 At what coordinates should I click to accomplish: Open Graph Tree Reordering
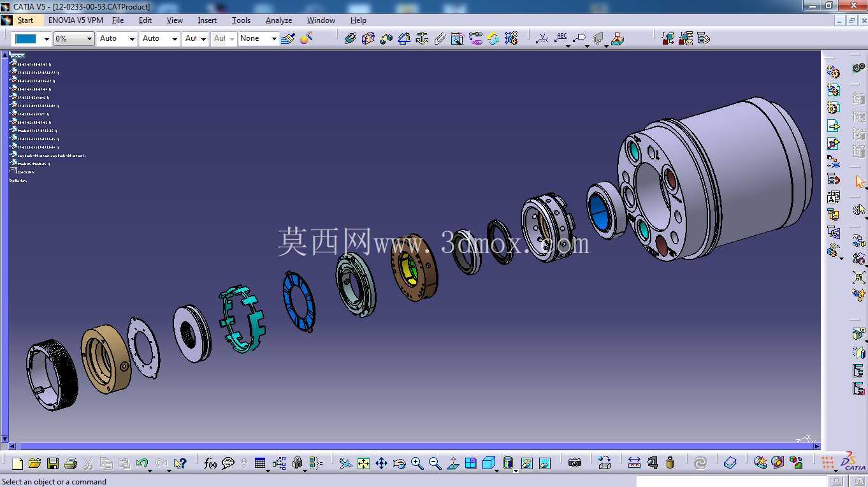833,179
